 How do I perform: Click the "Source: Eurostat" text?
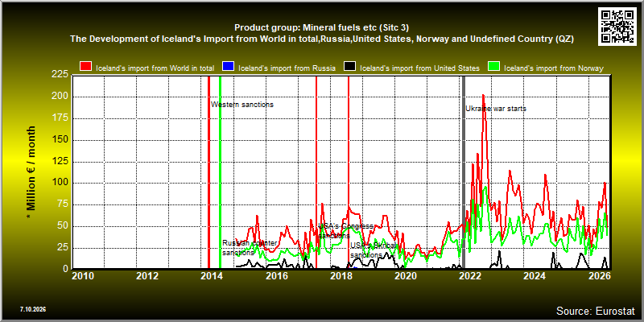pyautogui.click(x=596, y=311)
